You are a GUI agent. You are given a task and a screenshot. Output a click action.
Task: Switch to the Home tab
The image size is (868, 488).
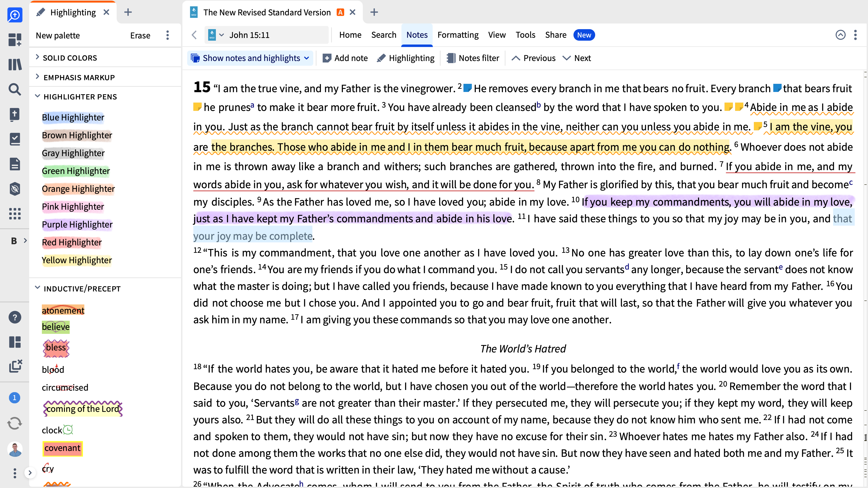click(350, 35)
